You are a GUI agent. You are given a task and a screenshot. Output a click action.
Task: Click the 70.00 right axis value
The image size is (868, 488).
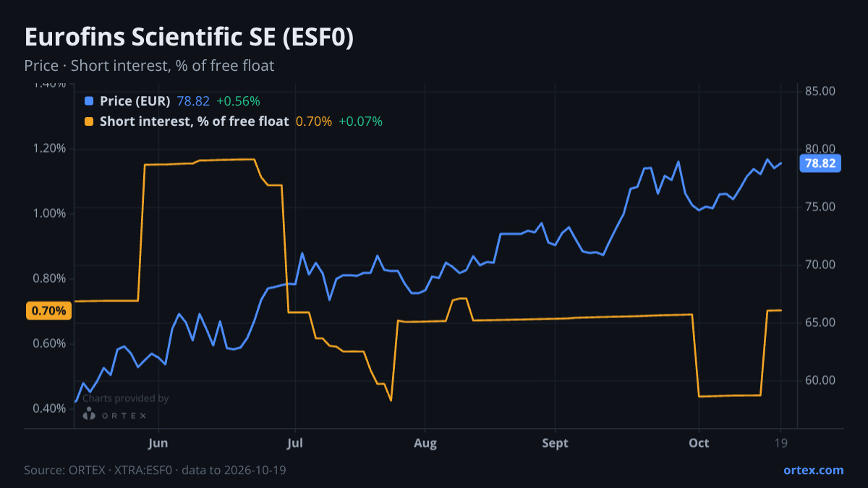[x=820, y=265]
